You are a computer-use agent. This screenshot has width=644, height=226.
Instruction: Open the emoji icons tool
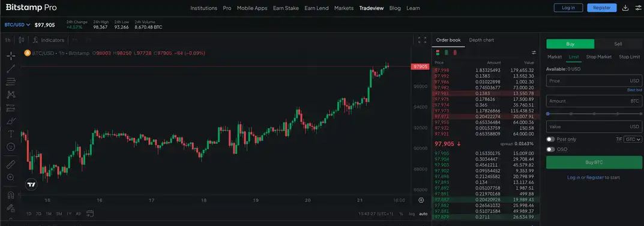[11, 146]
